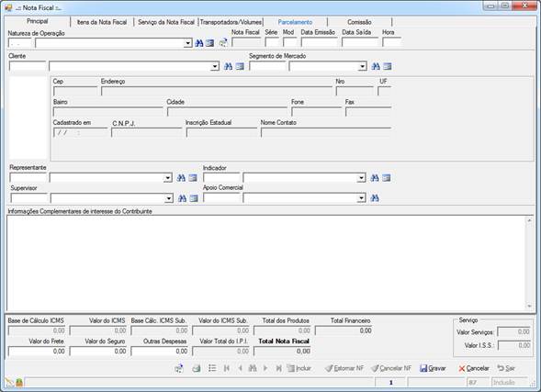Screen dimensions: 541x392
Task: Click the edit note icon in status bar
Action: pos(10,382)
